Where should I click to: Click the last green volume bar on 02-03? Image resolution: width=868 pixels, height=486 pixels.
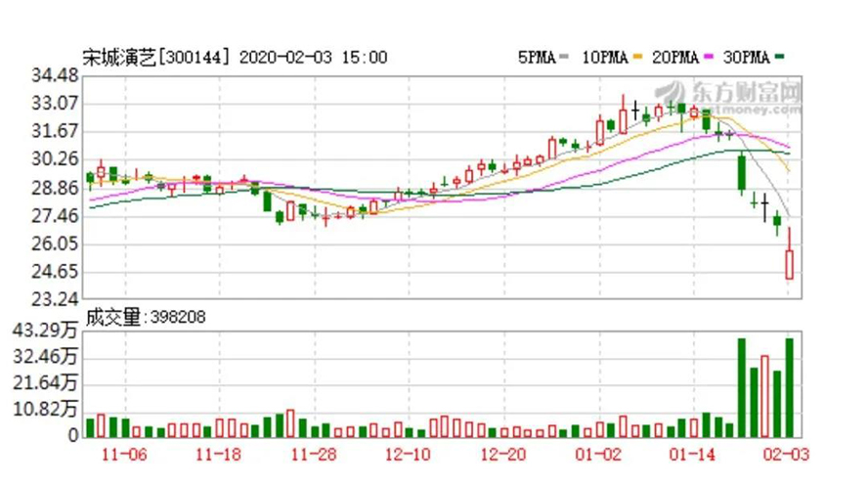point(790,387)
